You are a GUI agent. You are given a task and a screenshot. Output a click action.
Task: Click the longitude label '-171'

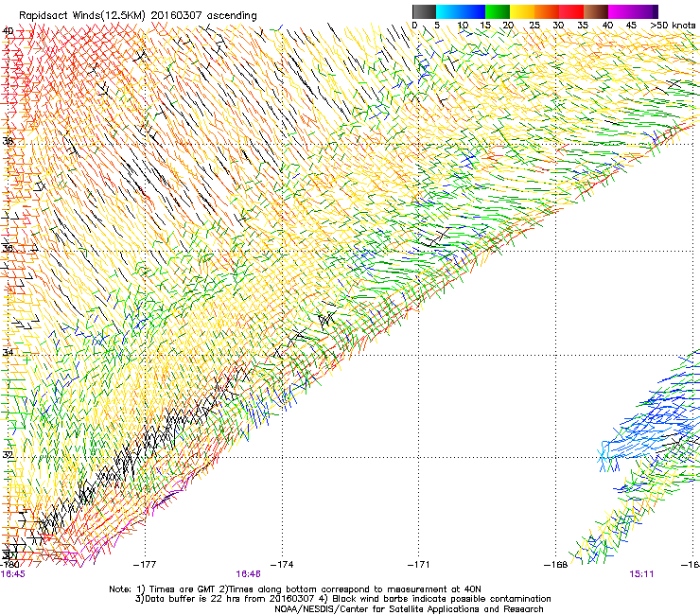tap(419, 564)
